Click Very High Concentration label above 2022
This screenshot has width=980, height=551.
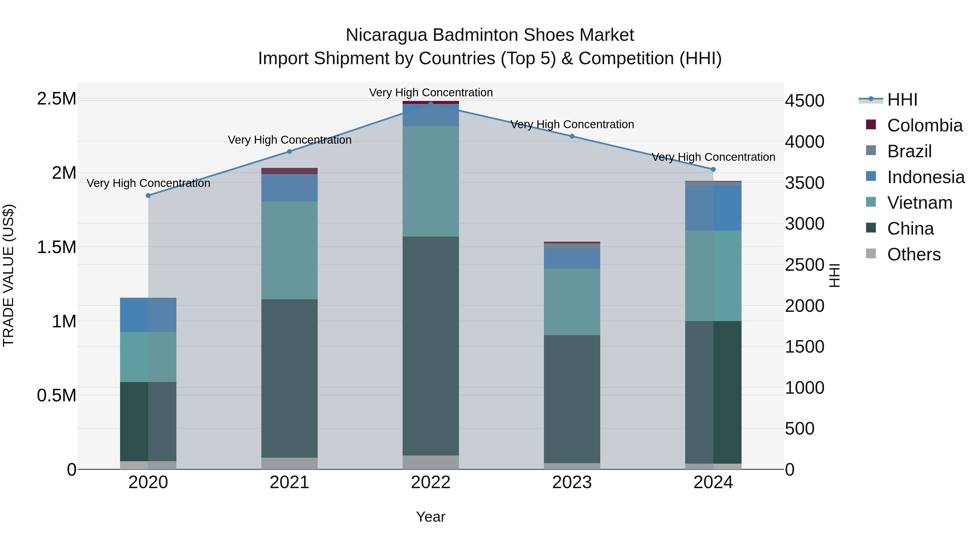tap(431, 93)
